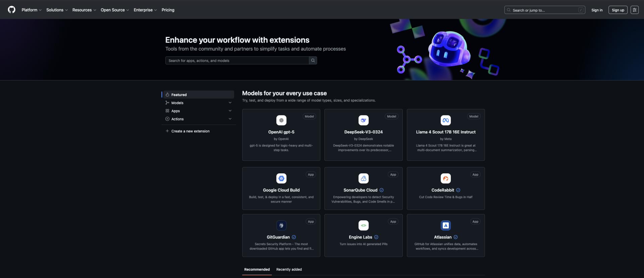Open the Google Cloud Build title link
The image size is (644, 278).
tap(281, 190)
